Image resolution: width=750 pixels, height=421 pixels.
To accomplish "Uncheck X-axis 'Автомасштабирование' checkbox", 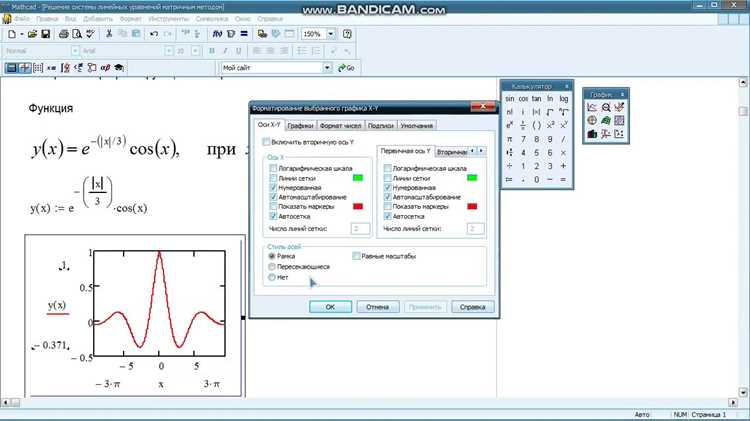I will click(273, 197).
